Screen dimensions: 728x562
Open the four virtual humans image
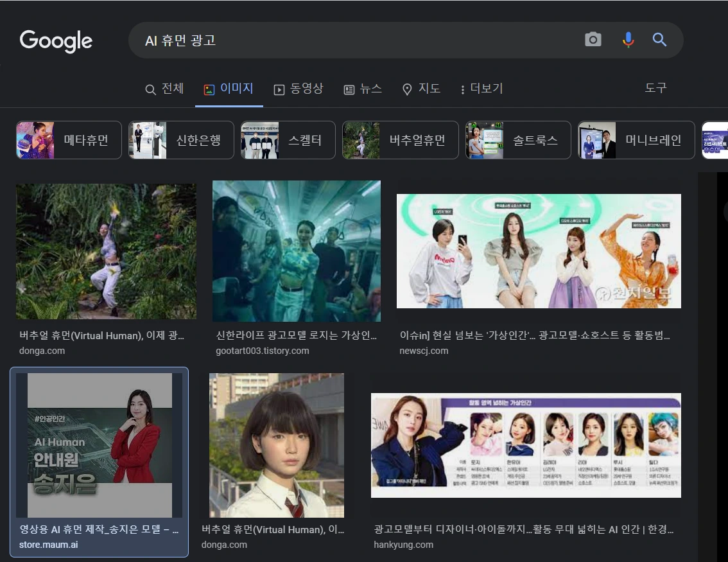pos(539,250)
